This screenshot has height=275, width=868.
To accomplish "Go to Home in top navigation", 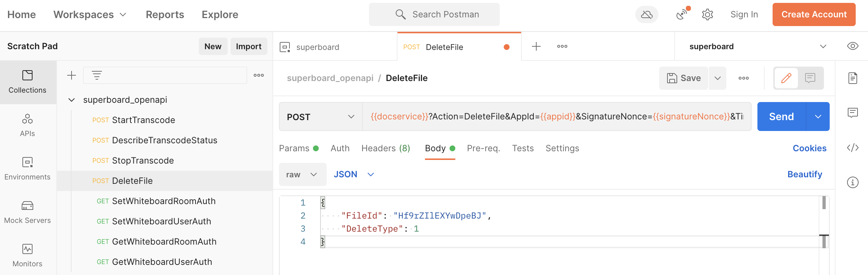I will [x=22, y=14].
